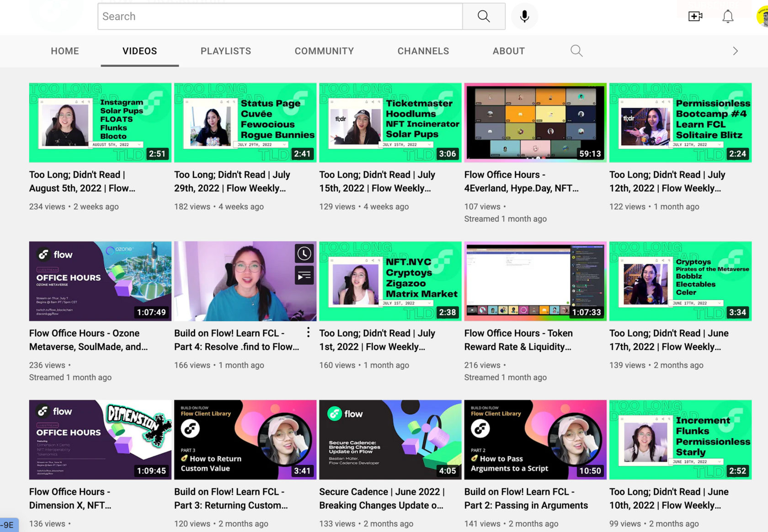This screenshot has height=532, width=768.
Task: Open title Too Long; Didn't Read July 12th
Action: coord(667,181)
